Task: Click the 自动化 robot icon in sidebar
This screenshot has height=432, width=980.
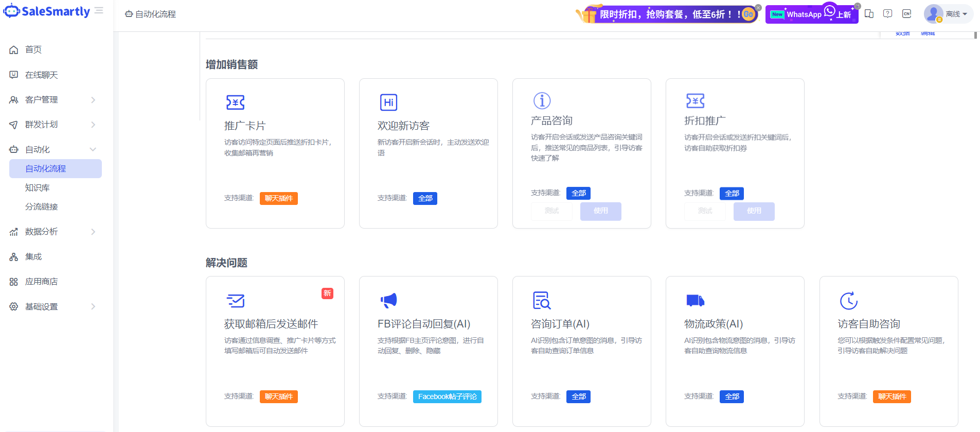Action: coord(14,149)
